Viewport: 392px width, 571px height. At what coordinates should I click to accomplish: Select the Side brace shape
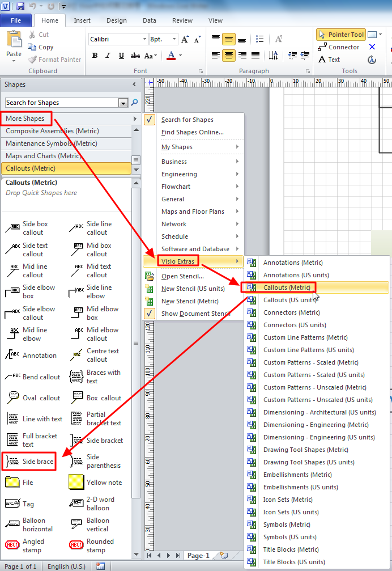[29, 462]
